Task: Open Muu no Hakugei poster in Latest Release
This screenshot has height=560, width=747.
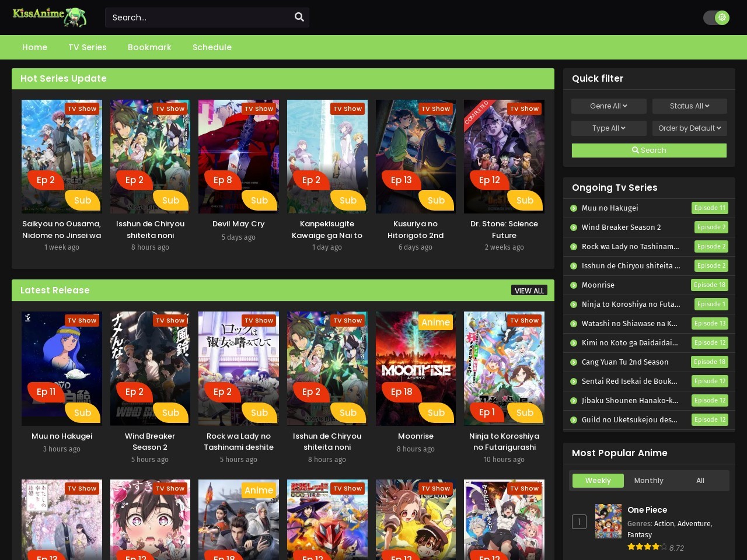Action: (x=62, y=368)
